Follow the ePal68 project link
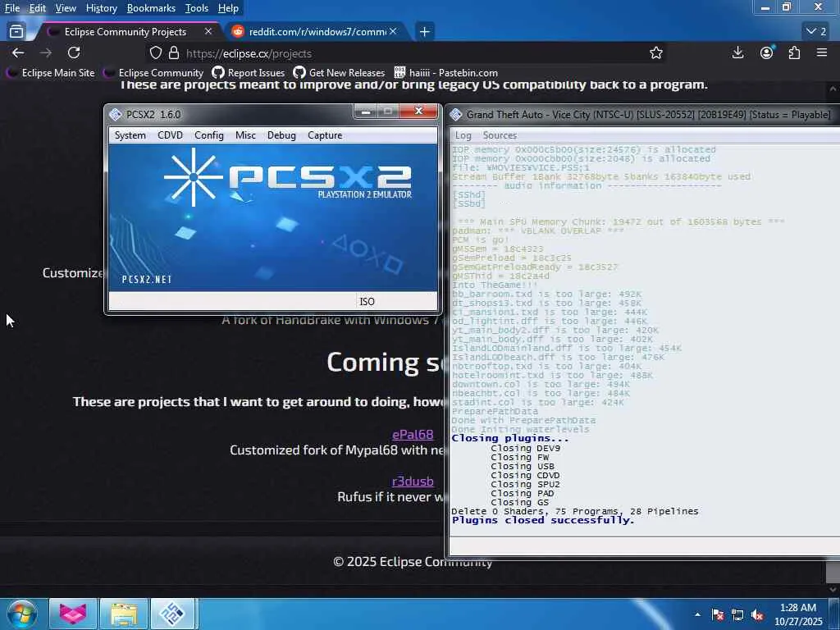 pyautogui.click(x=413, y=435)
